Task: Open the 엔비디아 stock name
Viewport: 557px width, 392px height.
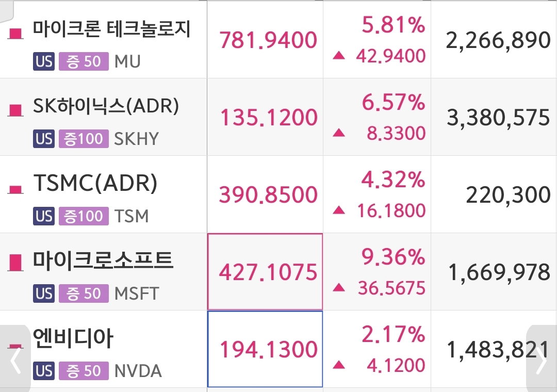Action: click(x=73, y=338)
